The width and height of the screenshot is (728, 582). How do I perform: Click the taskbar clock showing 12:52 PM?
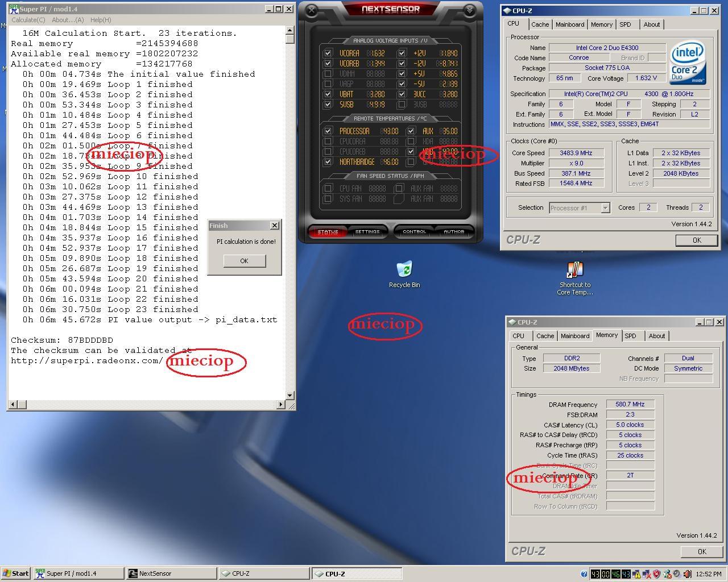709,574
